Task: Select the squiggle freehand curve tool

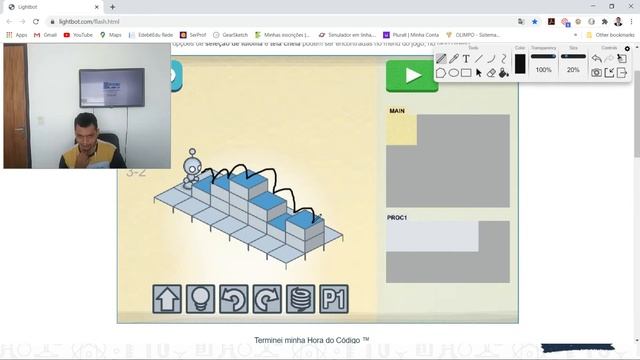Action: click(504, 59)
